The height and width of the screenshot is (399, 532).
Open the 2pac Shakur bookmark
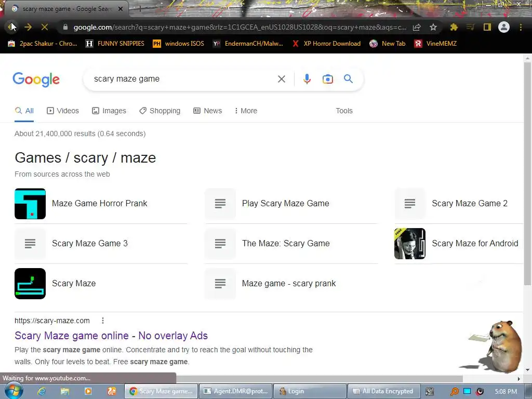pyautogui.click(x=43, y=44)
